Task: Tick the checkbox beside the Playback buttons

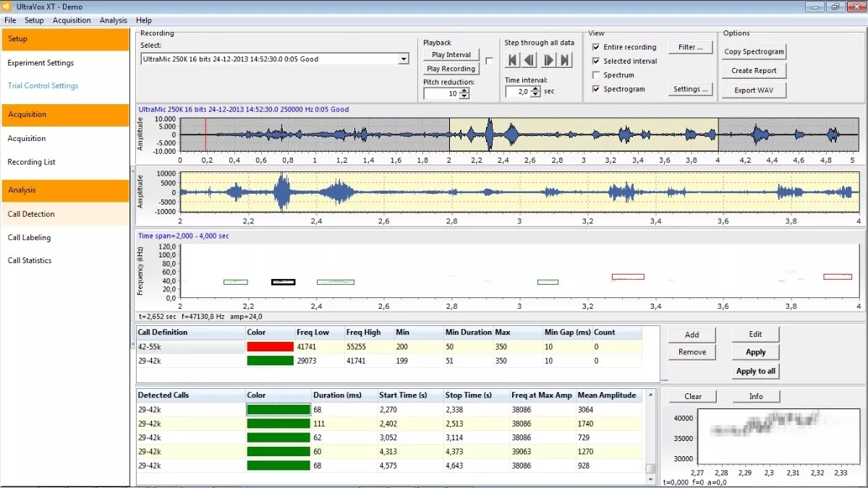Action: 489,61
